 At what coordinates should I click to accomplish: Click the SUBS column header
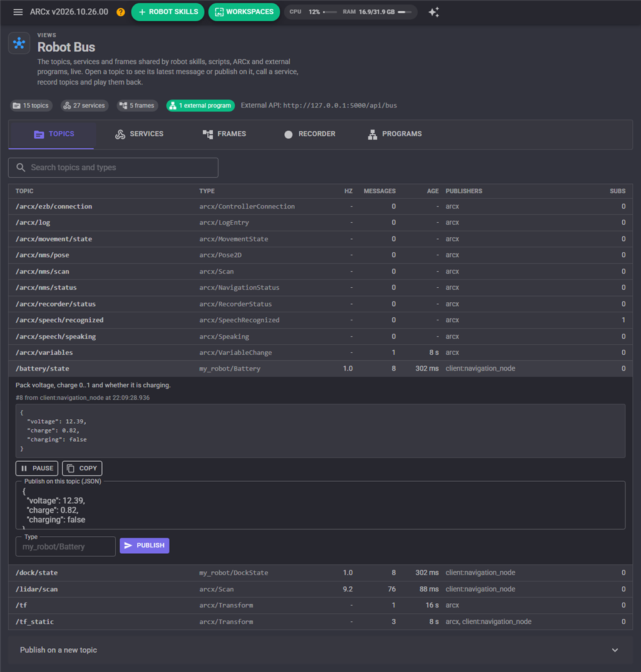pyautogui.click(x=617, y=191)
